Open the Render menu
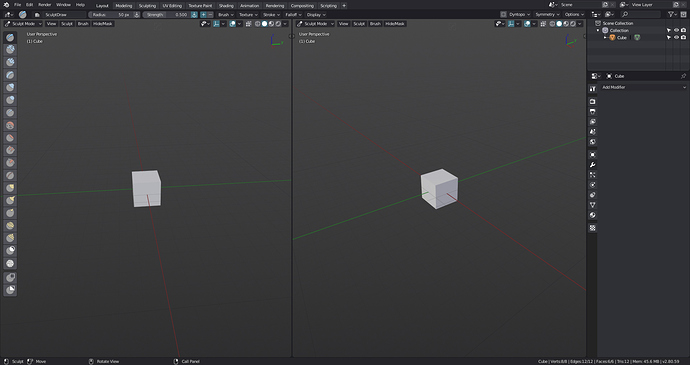This screenshot has height=365, width=690. 44,5
